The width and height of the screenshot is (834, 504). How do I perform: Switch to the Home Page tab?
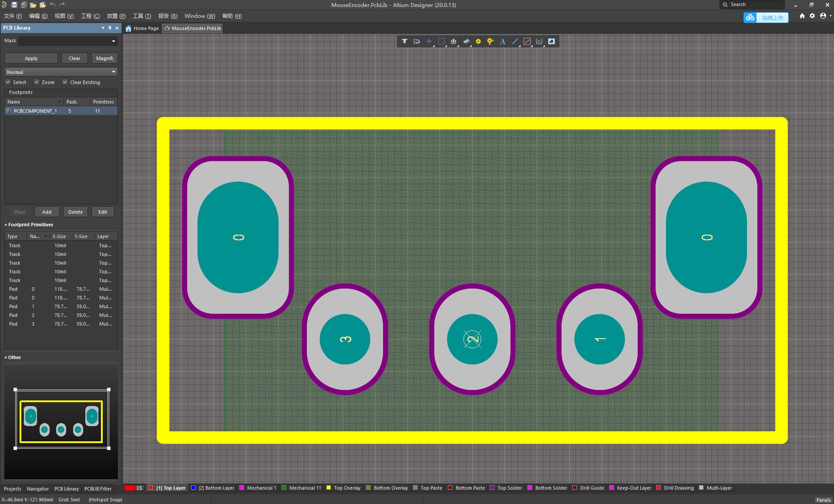tap(142, 28)
